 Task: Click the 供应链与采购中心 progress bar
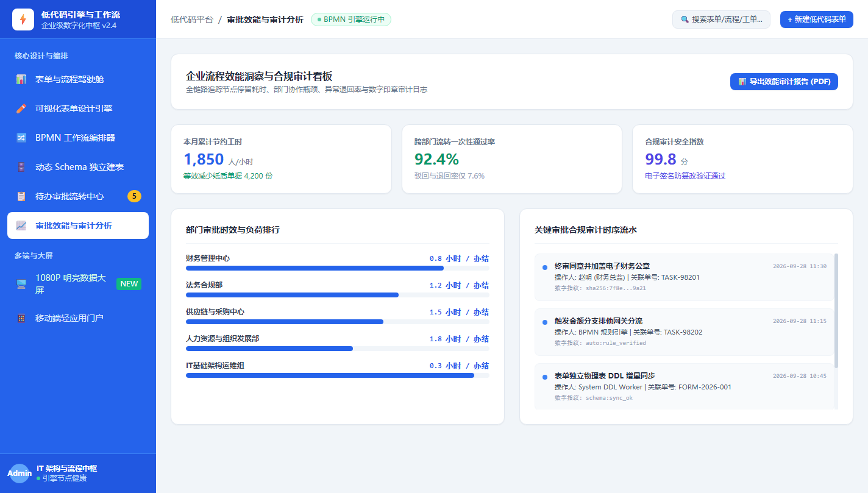[338, 322]
